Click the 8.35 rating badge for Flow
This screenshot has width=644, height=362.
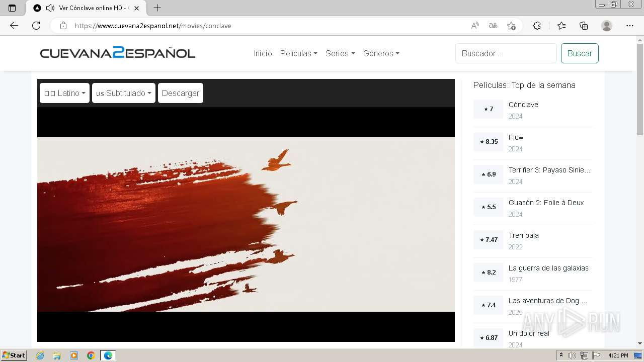488,142
